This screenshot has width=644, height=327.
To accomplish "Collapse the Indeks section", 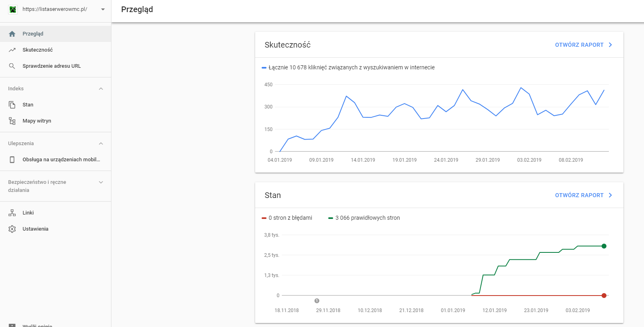I will point(101,89).
